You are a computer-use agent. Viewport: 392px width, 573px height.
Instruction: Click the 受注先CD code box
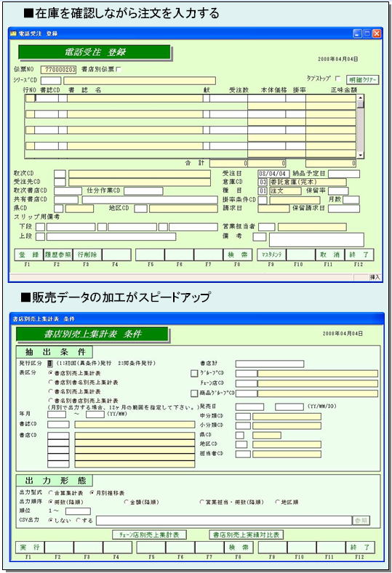click(60, 182)
